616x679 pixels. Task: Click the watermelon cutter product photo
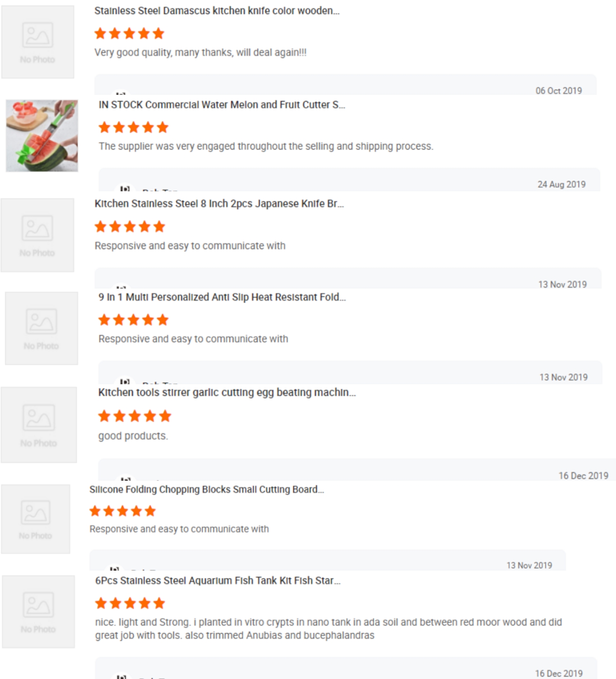pos(42,136)
